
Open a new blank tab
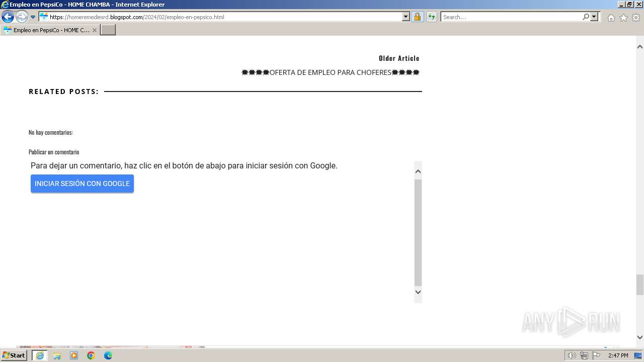click(x=108, y=30)
